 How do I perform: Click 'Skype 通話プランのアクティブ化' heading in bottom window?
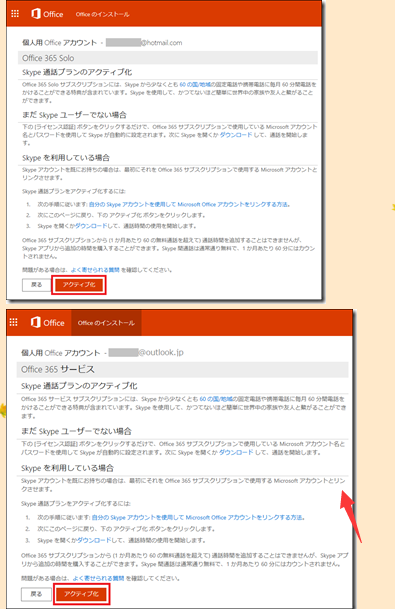click(79, 386)
